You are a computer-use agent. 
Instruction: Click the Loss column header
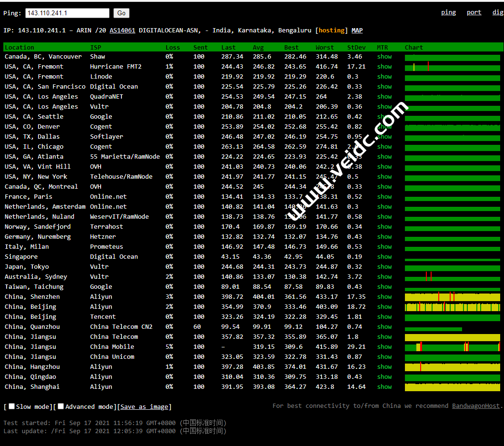(x=172, y=48)
